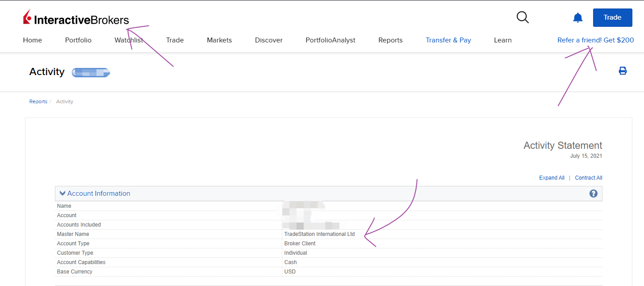This screenshot has height=286, width=644.
Task: Open the Transfer & Pay menu item
Action: [448, 40]
